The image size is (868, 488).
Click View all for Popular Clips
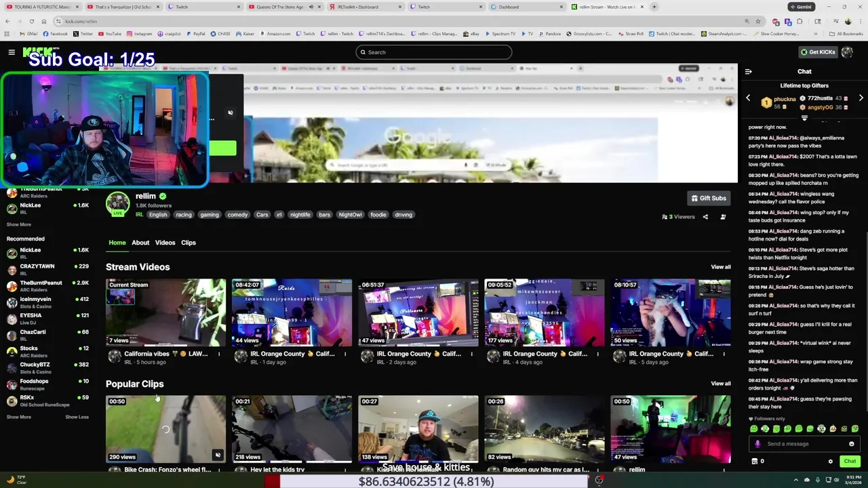click(721, 384)
